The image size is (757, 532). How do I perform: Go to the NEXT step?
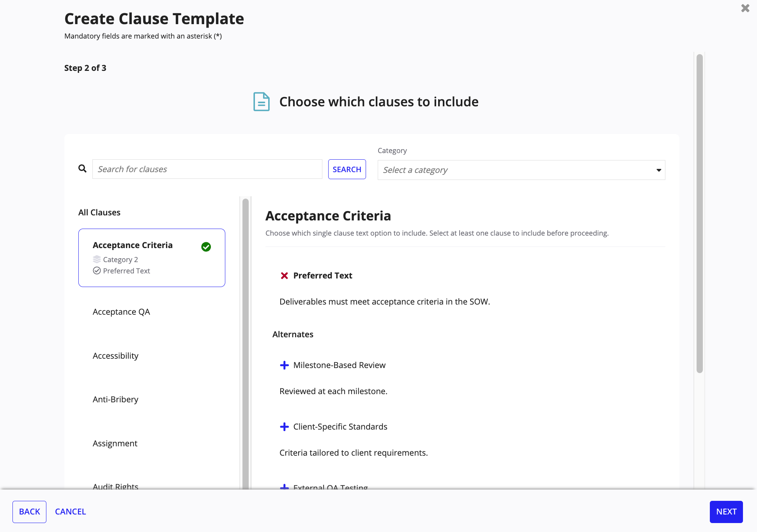726,512
